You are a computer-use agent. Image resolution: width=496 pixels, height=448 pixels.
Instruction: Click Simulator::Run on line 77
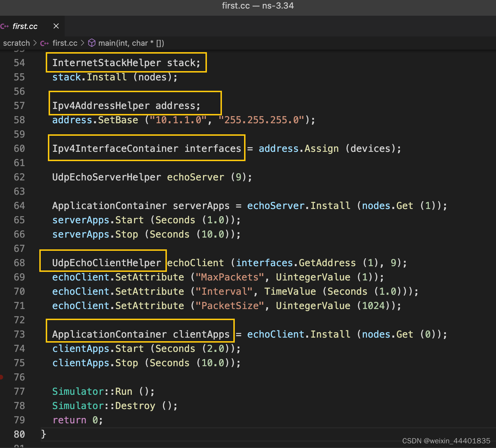click(x=92, y=392)
